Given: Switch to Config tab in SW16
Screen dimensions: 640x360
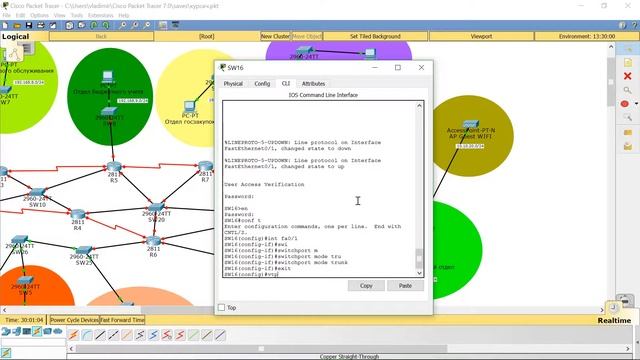Looking at the screenshot, I should coord(262,84).
